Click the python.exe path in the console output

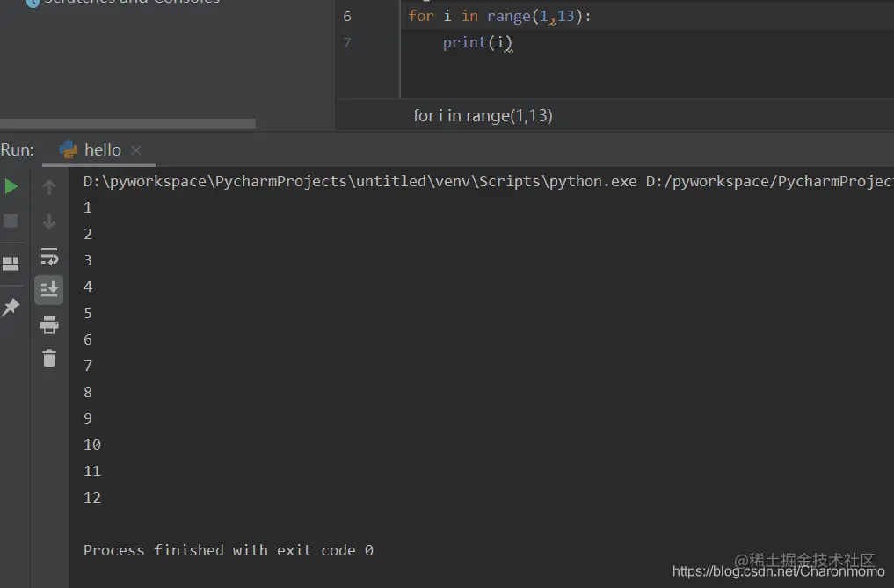[x=360, y=181]
